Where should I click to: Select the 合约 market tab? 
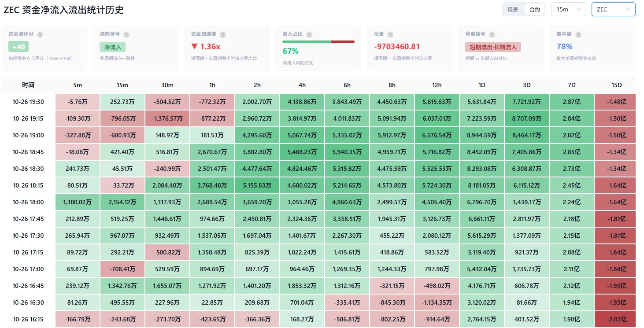tap(535, 9)
